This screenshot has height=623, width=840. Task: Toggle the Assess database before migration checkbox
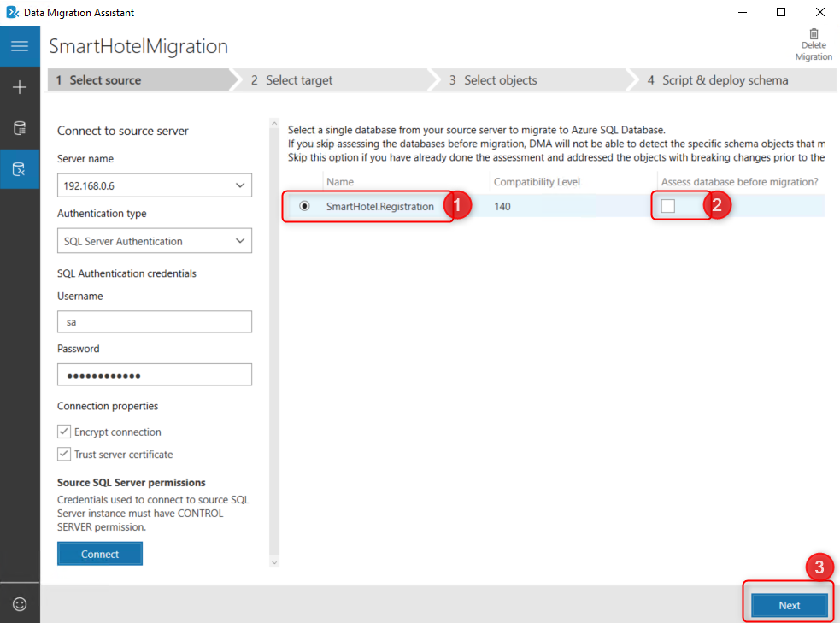[668, 206]
